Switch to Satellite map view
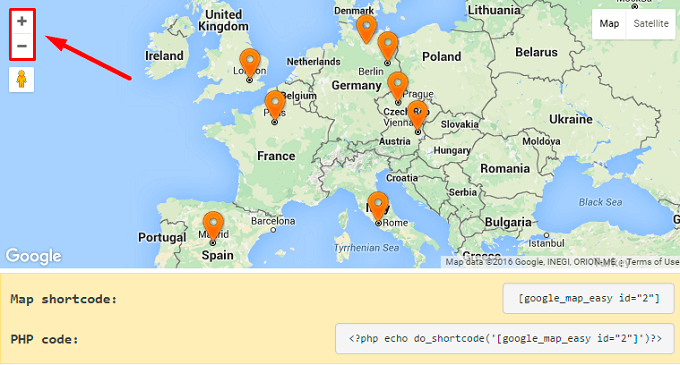This screenshot has width=680, height=365. [x=651, y=24]
